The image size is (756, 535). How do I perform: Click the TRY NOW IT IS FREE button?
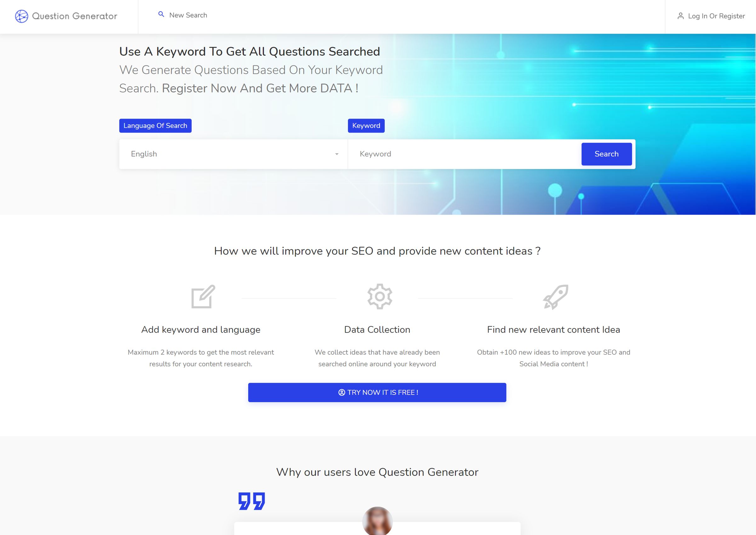377,392
